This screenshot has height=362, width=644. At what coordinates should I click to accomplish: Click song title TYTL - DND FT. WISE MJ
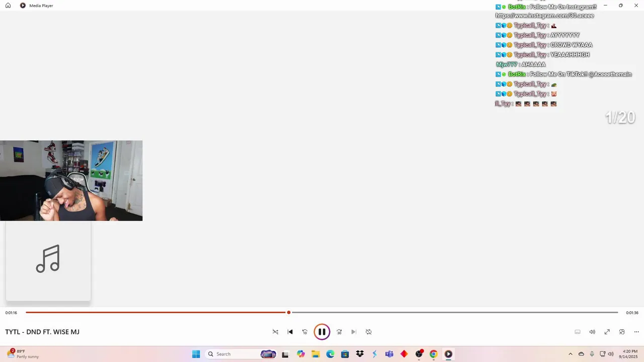coord(42,332)
